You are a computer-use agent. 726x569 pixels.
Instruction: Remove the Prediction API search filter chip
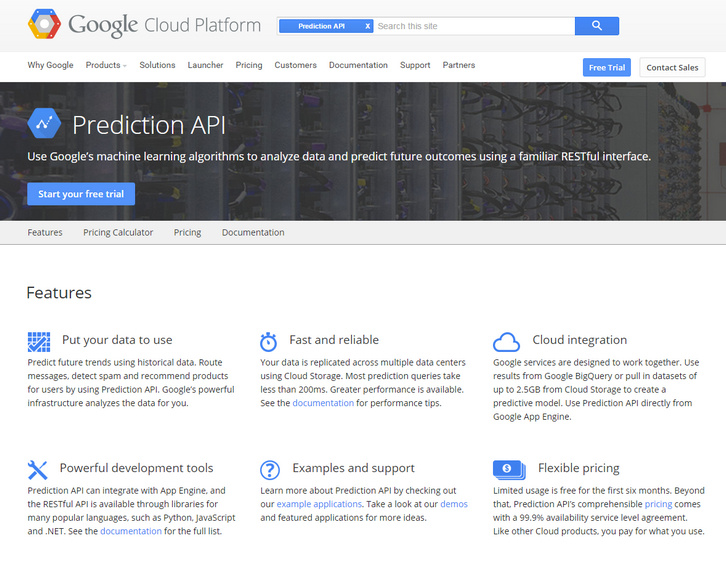point(367,26)
